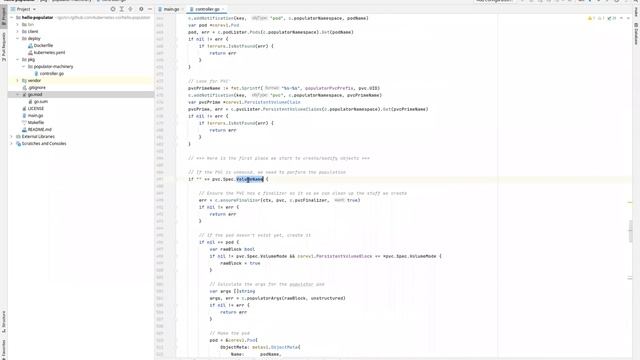
Task: Select go.sum in project tree
Action: [x=40, y=101]
